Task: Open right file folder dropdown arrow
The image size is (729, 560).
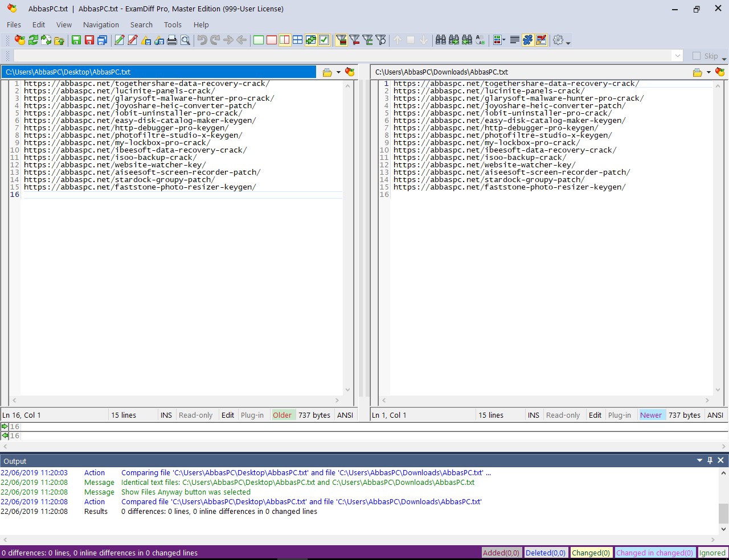Action: coord(708,72)
